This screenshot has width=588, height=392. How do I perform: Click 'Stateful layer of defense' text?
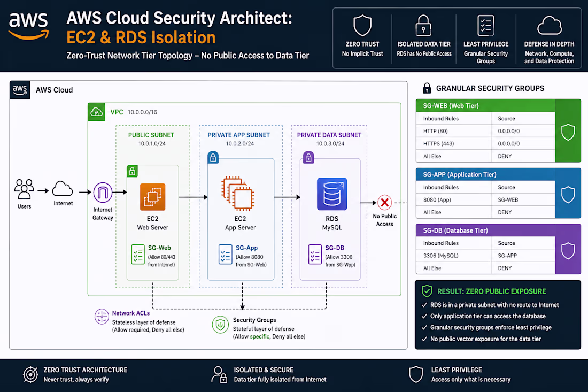coord(264,329)
